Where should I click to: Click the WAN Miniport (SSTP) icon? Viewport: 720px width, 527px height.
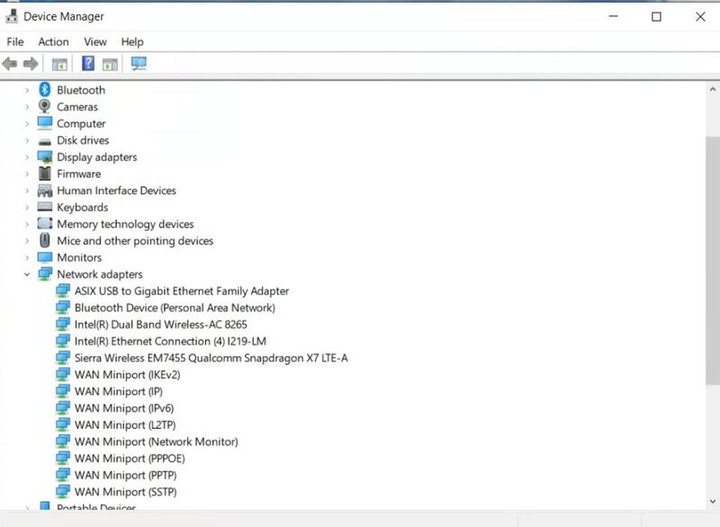(x=62, y=492)
